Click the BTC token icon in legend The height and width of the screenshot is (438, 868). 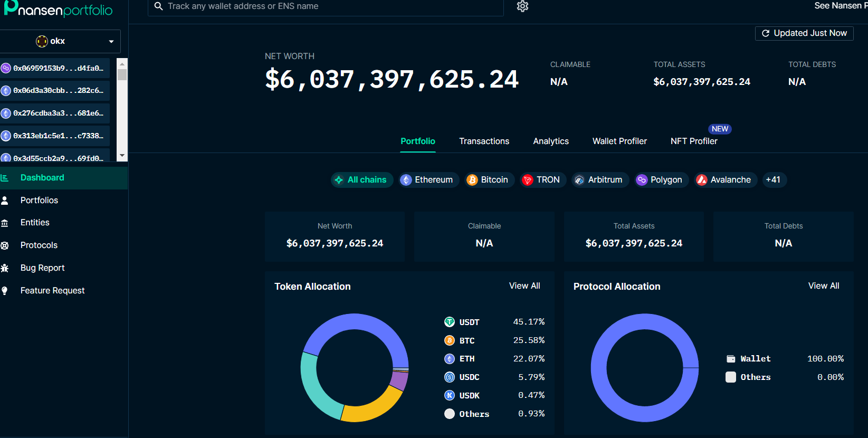tap(450, 340)
